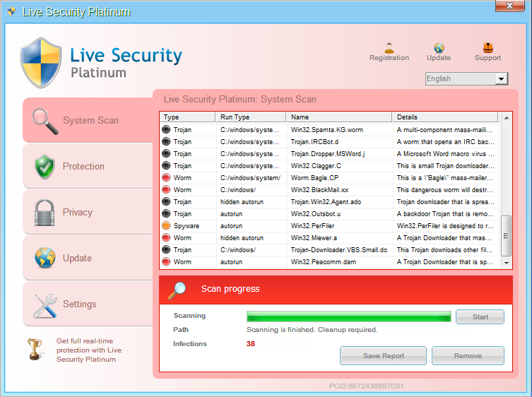Image resolution: width=532 pixels, height=397 pixels.
Task: Switch to the Privacy tab
Action: coord(88,212)
